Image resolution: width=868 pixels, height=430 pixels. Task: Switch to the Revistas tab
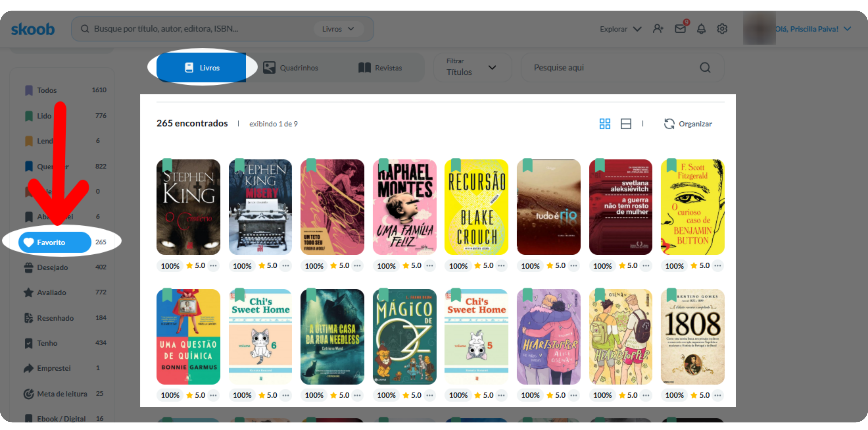click(x=380, y=68)
